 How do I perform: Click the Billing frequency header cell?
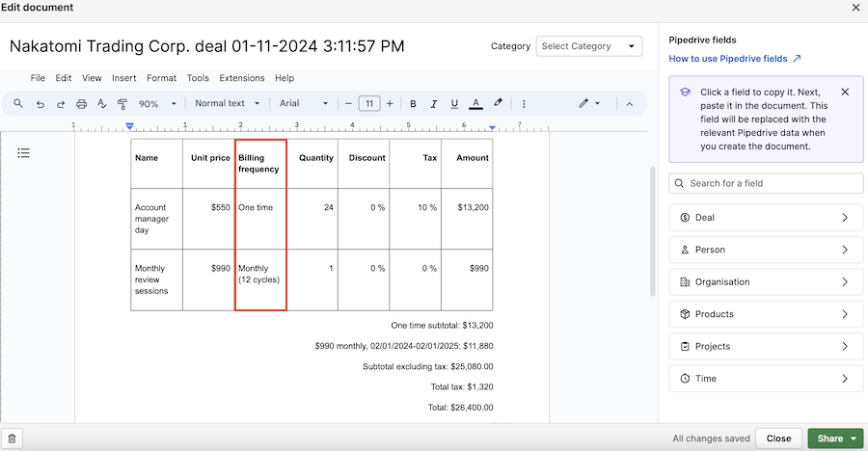click(260, 163)
